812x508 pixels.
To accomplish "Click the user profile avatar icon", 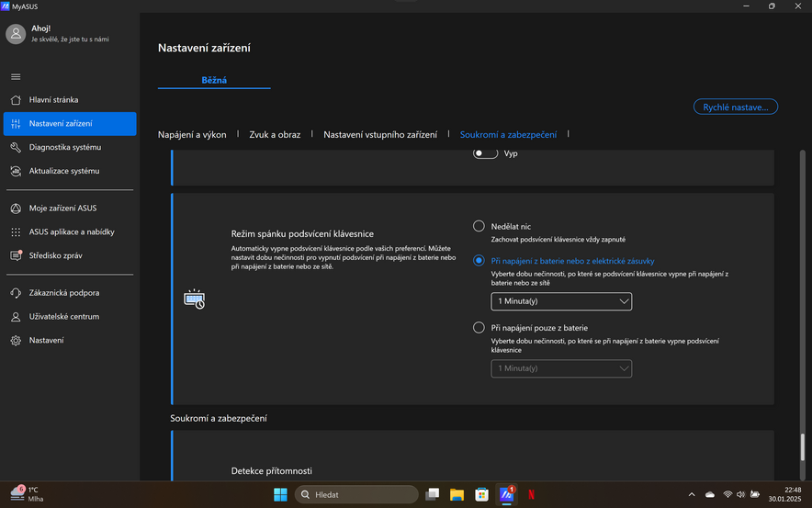I will 16,34.
